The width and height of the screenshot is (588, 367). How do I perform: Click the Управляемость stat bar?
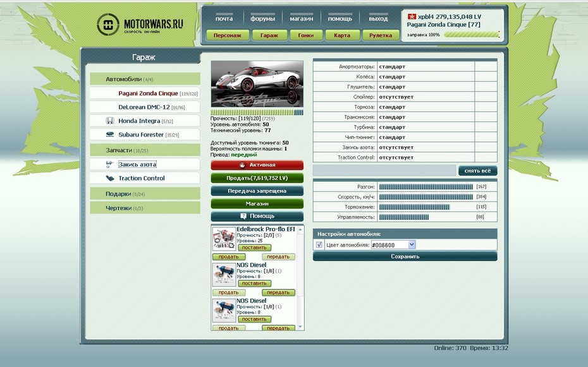[x=403, y=217]
